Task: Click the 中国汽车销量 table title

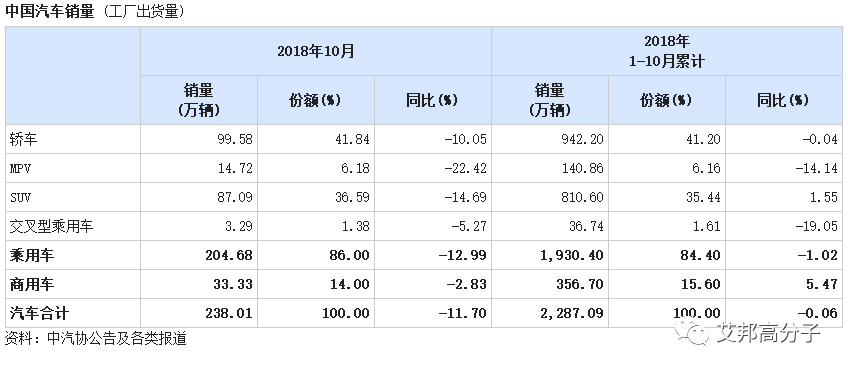Action: pyautogui.click(x=50, y=12)
